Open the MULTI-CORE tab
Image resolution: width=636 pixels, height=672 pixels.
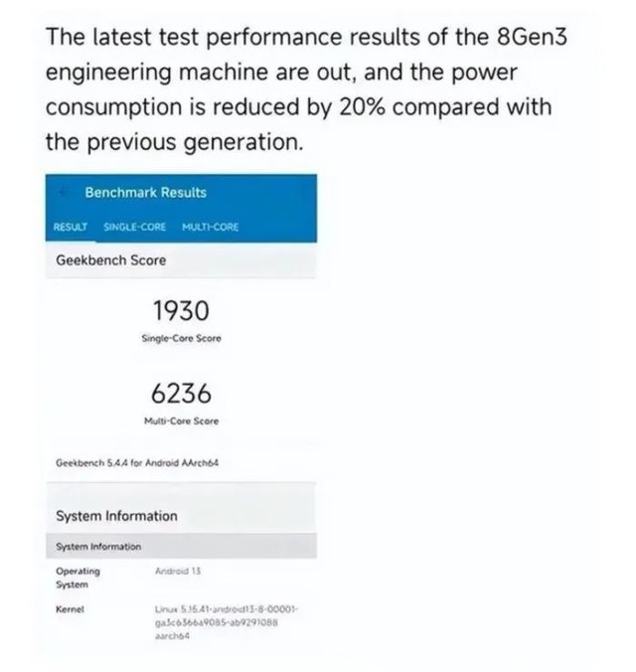point(210,227)
